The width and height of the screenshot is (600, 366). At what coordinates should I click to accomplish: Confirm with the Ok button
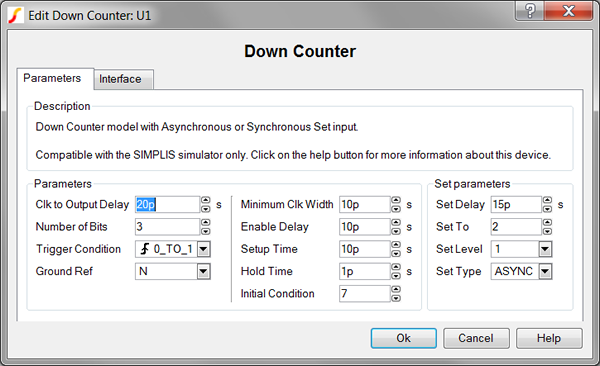403,338
